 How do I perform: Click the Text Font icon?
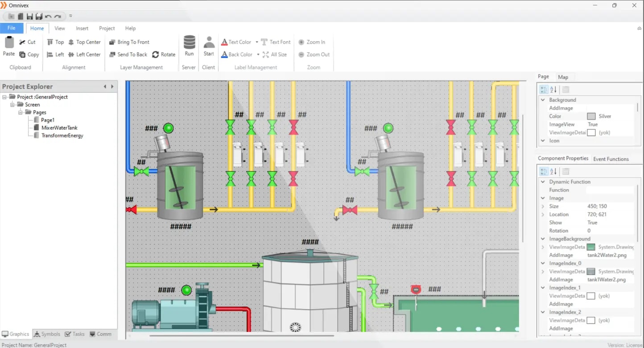click(x=264, y=42)
